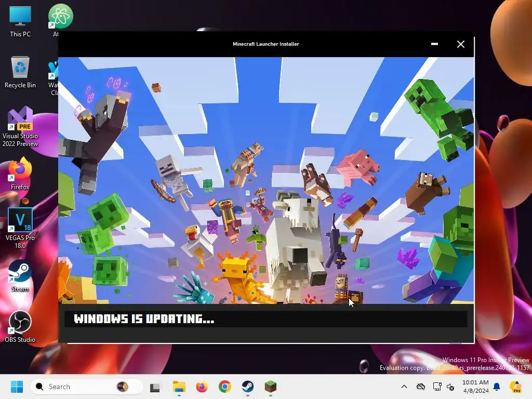Switch to Minecraft installer taskbar icon
The height and width of the screenshot is (399, 532).
click(270, 387)
